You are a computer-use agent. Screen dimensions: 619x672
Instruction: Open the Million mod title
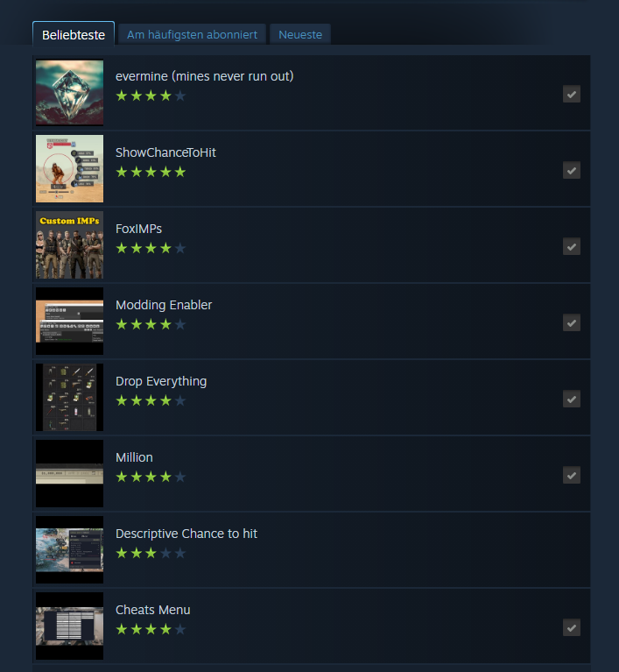134,457
